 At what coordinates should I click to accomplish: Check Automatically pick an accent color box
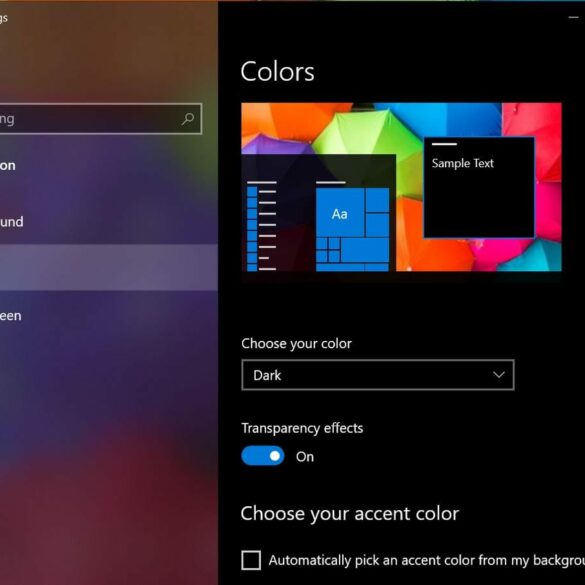[x=251, y=560]
